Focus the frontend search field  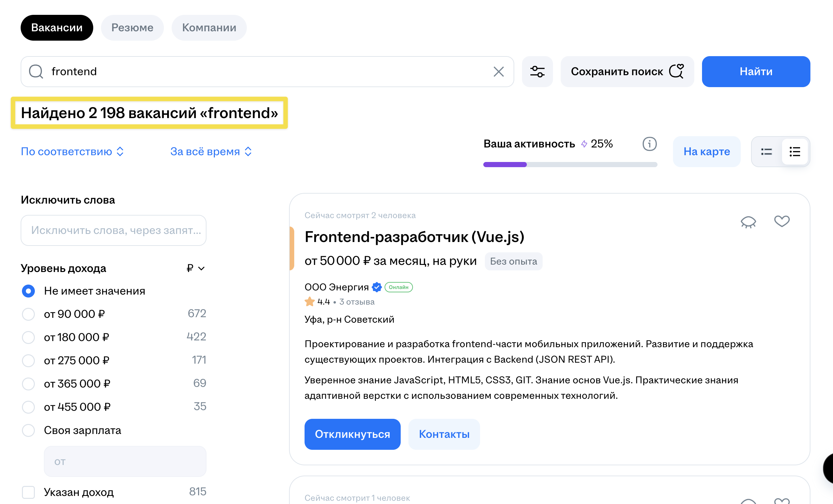click(x=267, y=72)
